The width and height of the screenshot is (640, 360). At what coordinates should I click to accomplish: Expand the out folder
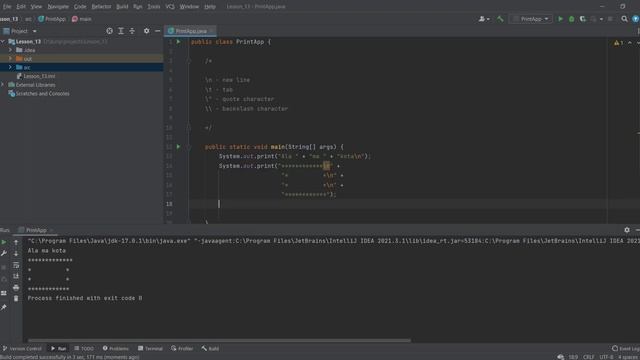(11, 58)
